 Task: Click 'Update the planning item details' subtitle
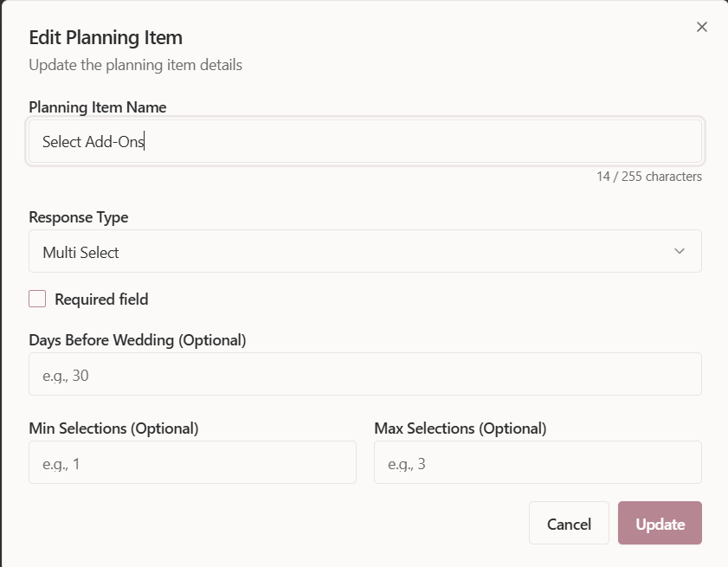(135, 65)
